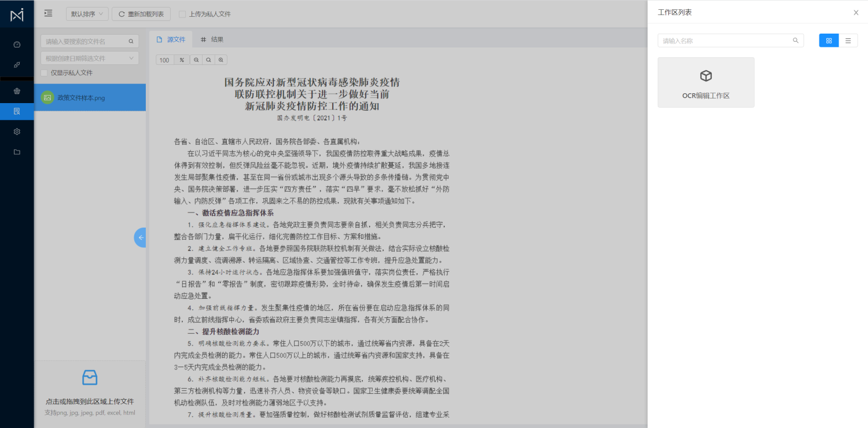Click the cube icon on OCR编辑工作区 card
The height and width of the screenshot is (428, 868).
click(706, 76)
